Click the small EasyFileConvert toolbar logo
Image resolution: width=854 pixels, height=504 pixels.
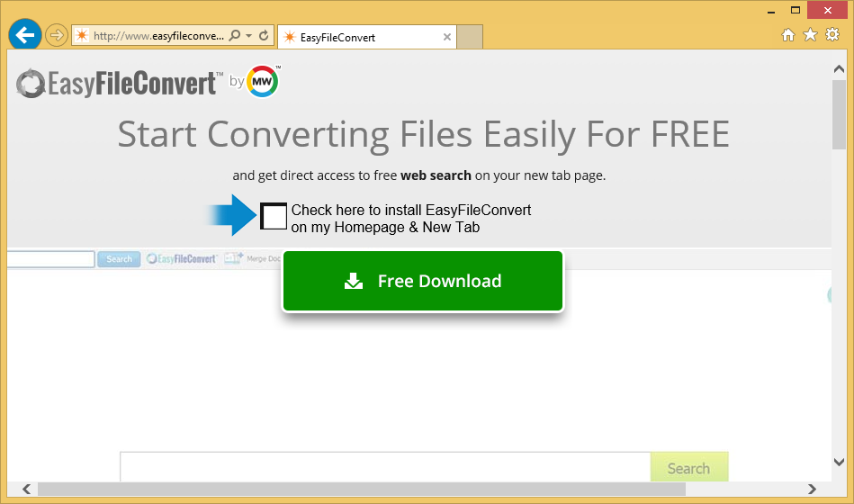coord(182,259)
